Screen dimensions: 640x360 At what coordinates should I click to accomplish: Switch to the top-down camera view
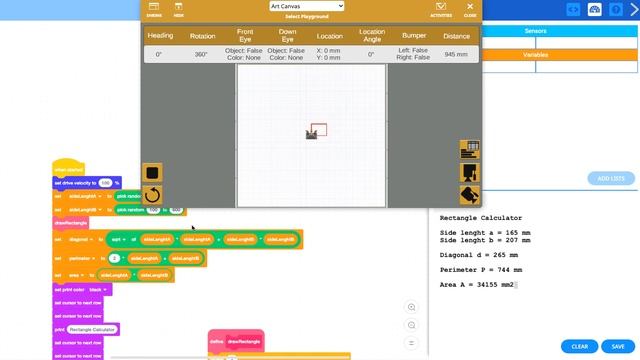pyautogui.click(x=469, y=172)
